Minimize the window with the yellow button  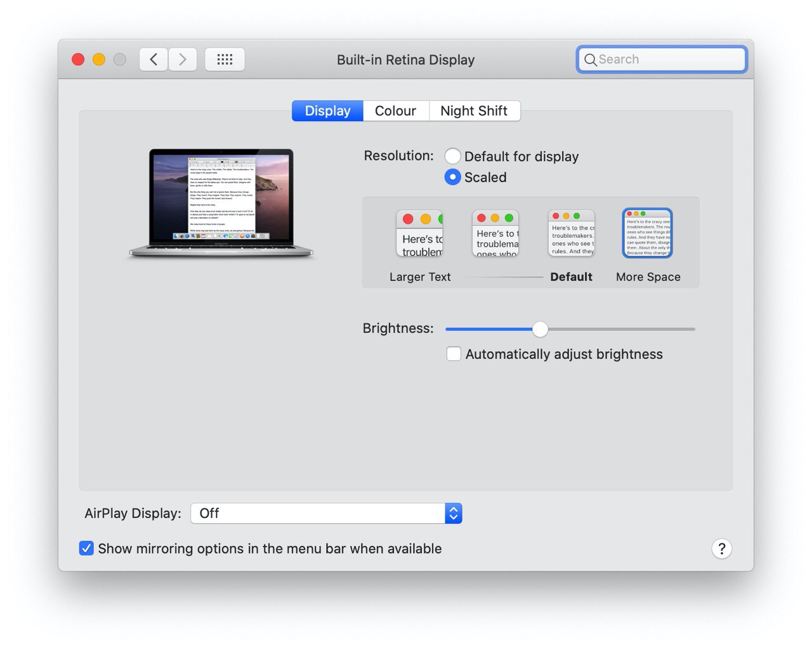tap(99, 60)
